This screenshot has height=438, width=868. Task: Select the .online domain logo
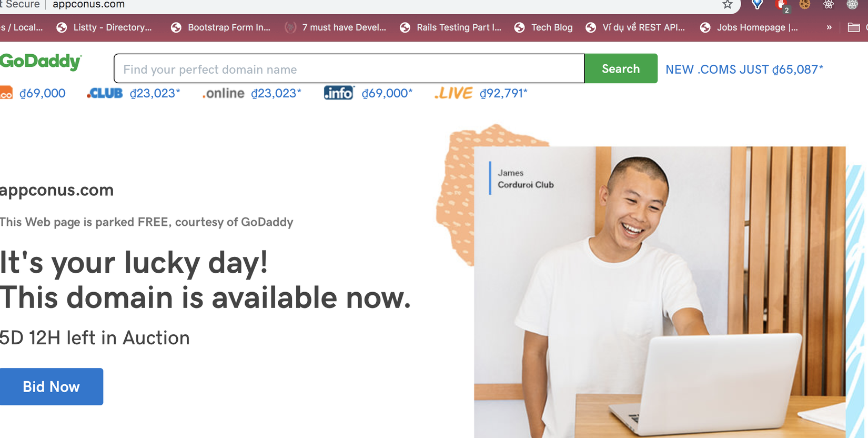(224, 94)
